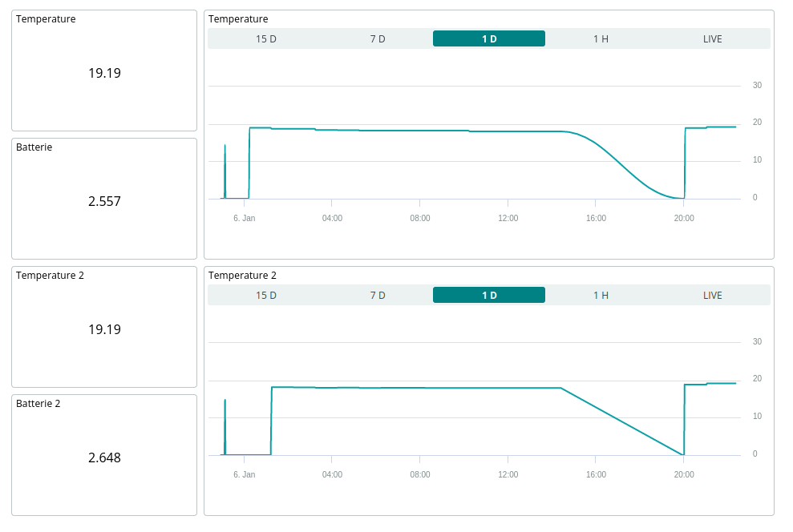Click the 20:00 axis label in Temperature 2 chart
Image resolution: width=793 pixels, height=532 pixels.
tap(684, 474)
